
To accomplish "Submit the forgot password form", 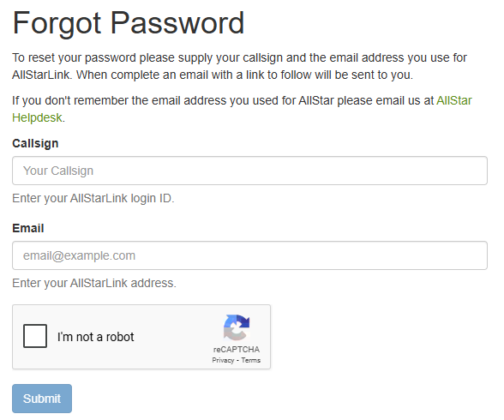I will coord(42,399).
